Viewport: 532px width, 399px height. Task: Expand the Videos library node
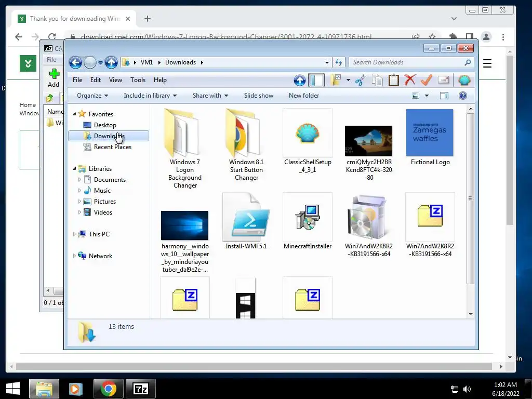coord(79,212)
